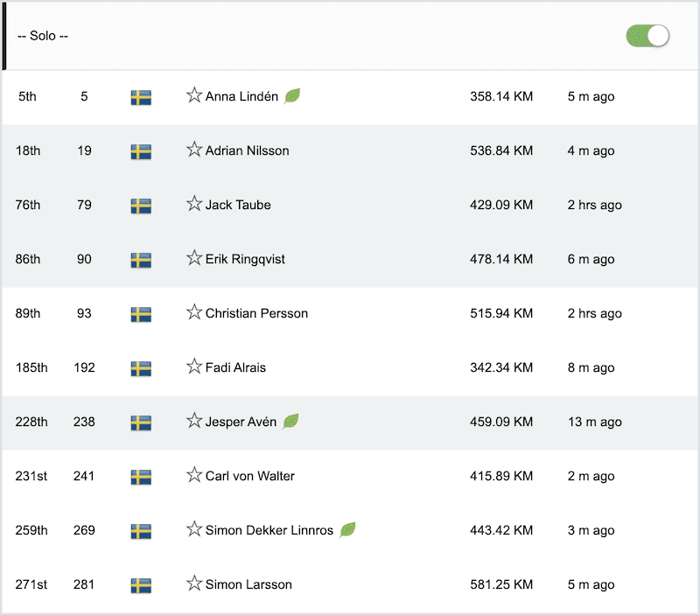Screen dimensions: 700x615
Task: Click the star beside Simon Larsson
Action: tap(194, 583)
